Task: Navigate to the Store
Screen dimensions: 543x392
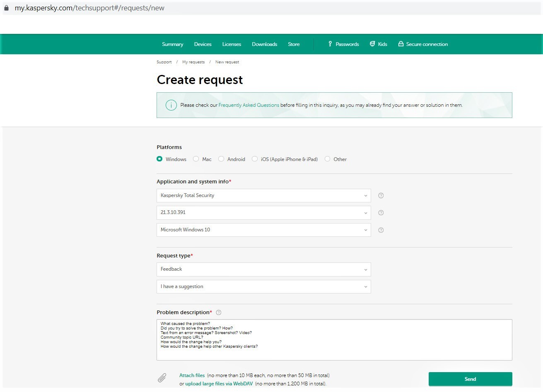Action: 294,44
